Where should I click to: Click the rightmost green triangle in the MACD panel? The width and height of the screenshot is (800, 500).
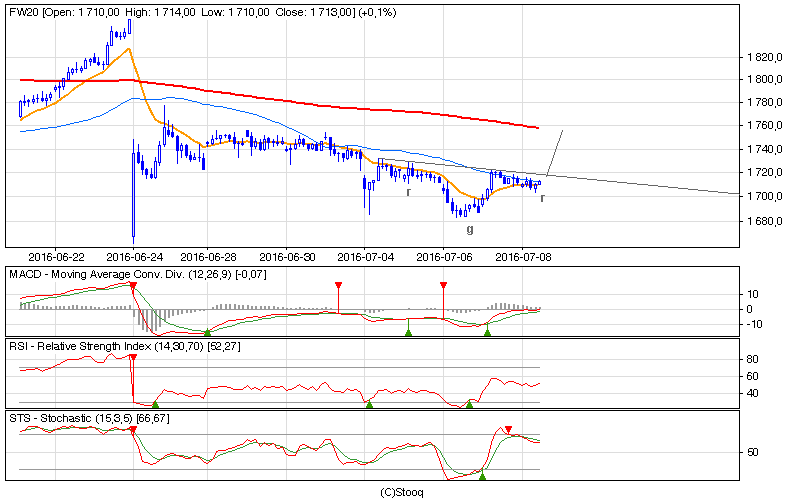[487, 332]
